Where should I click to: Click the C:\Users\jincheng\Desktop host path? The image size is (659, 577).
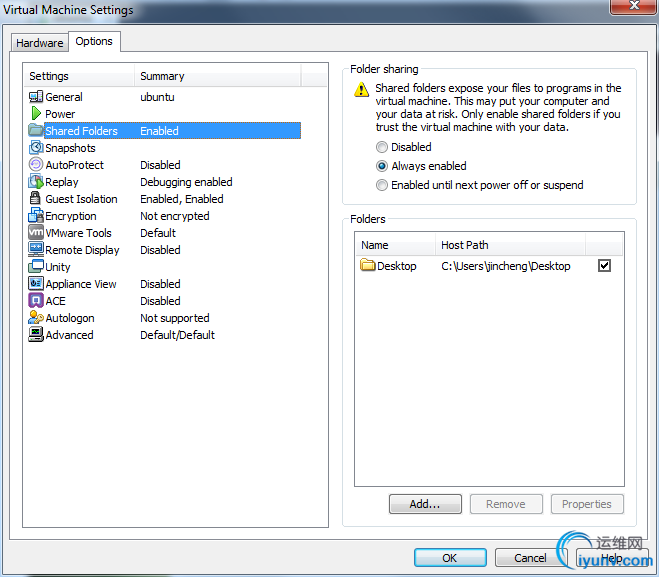coord(506,266)
